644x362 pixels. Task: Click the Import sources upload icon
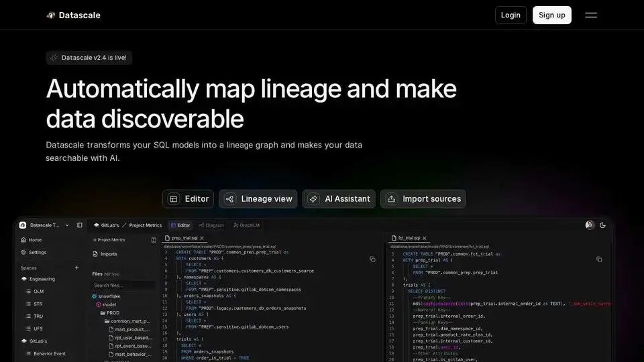tap(391, 199)
